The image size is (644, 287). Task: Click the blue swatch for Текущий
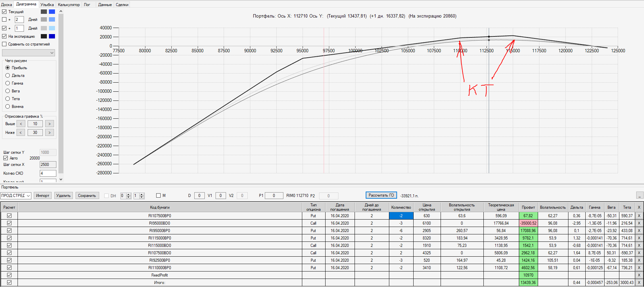52,11
